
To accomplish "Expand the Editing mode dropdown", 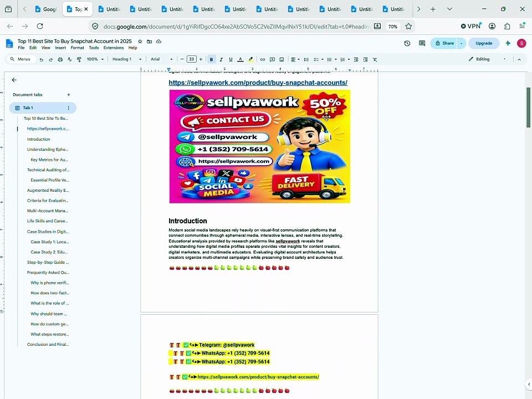I will pos(487,59).
